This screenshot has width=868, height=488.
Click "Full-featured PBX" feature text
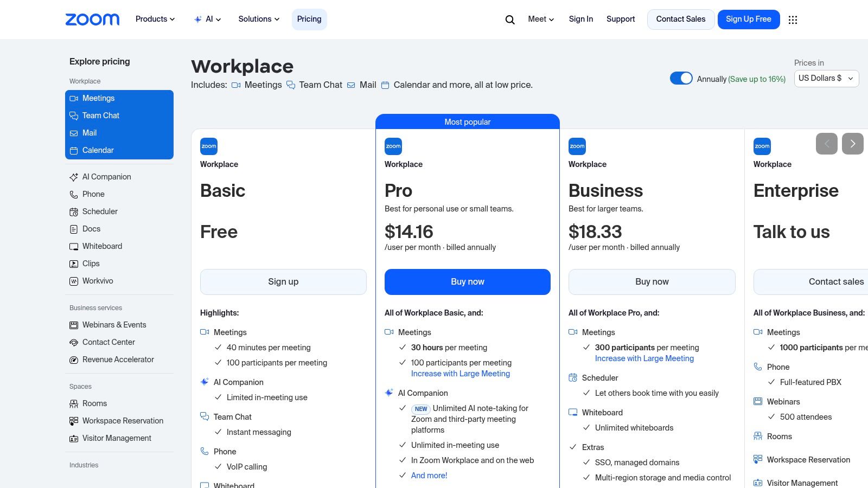[x=810, y=382]
